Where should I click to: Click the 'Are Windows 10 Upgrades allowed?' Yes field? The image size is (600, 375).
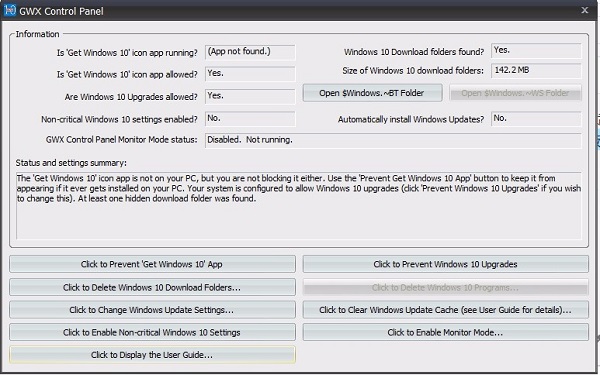[250, 96]
